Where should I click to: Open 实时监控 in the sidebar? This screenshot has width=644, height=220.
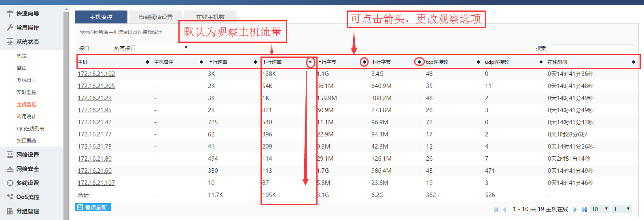pyautogui.click(x=27, y=92)
